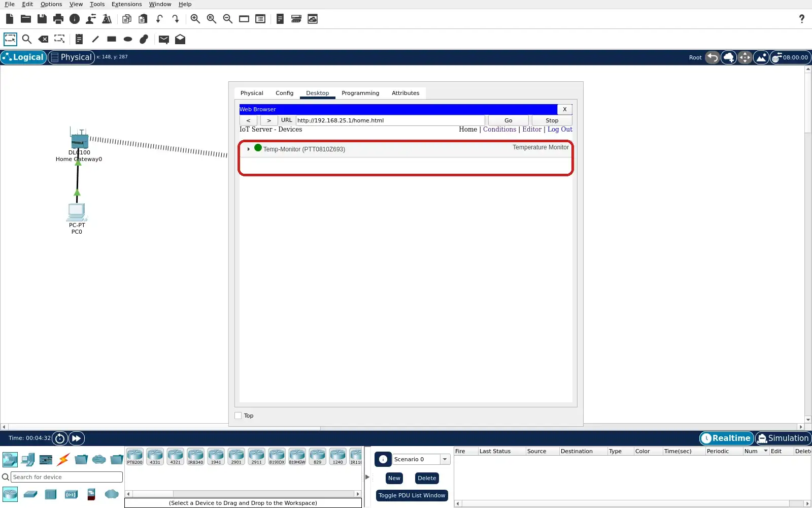Switch to Physical workspace view
The width and height of the screenshot is (812, 508).
click(72, 57)
